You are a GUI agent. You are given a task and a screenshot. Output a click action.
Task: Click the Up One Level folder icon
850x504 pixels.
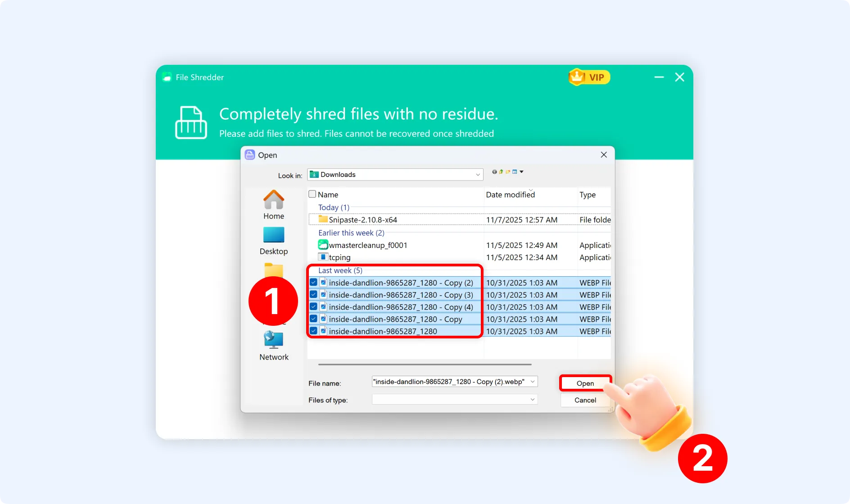[x=501, y=172]
